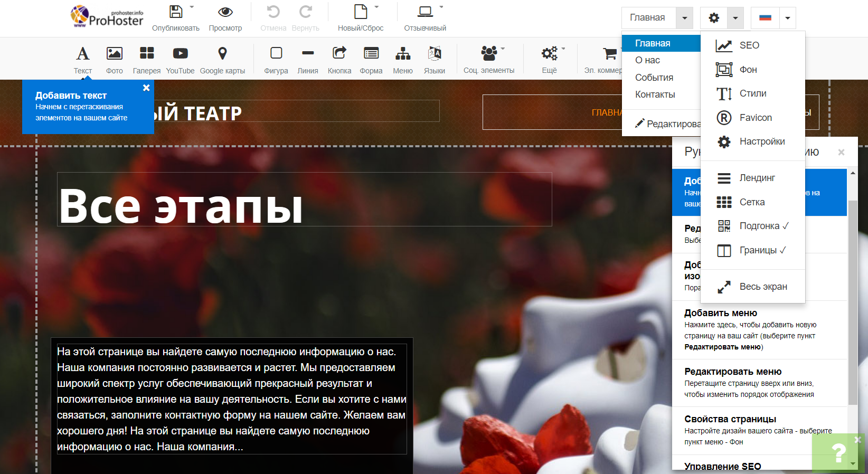Open Preview with the eye icon
The image size is (868, 474).
pos(225,12)
